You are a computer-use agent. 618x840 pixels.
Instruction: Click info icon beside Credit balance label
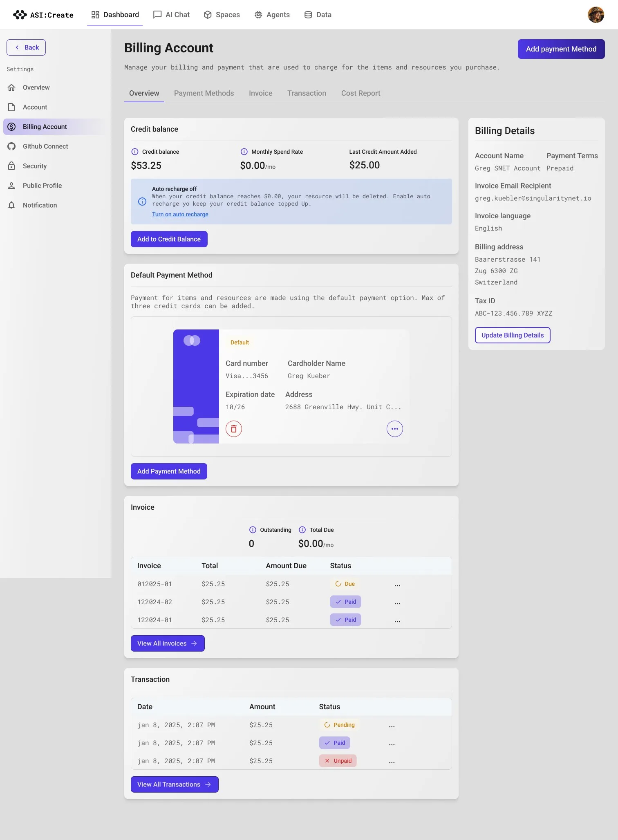135,152
